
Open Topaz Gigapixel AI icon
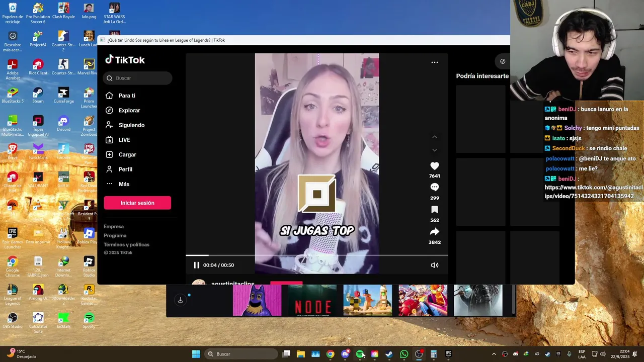[x=38, y=126]
